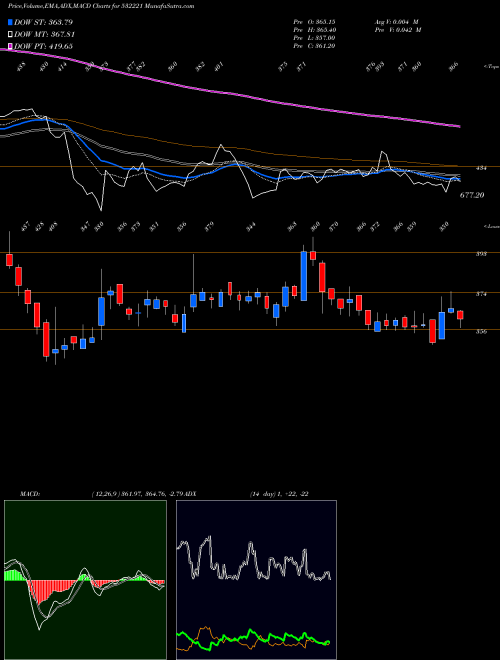Click the 677.20 value beside the EMA lines

coord(472,195)
